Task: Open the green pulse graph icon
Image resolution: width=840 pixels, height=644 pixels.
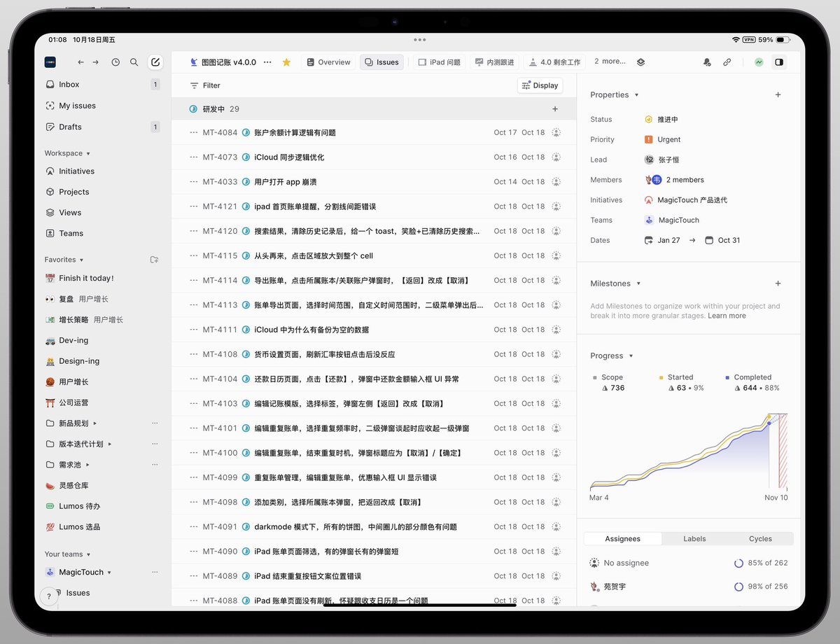Action: pos(759,62)
